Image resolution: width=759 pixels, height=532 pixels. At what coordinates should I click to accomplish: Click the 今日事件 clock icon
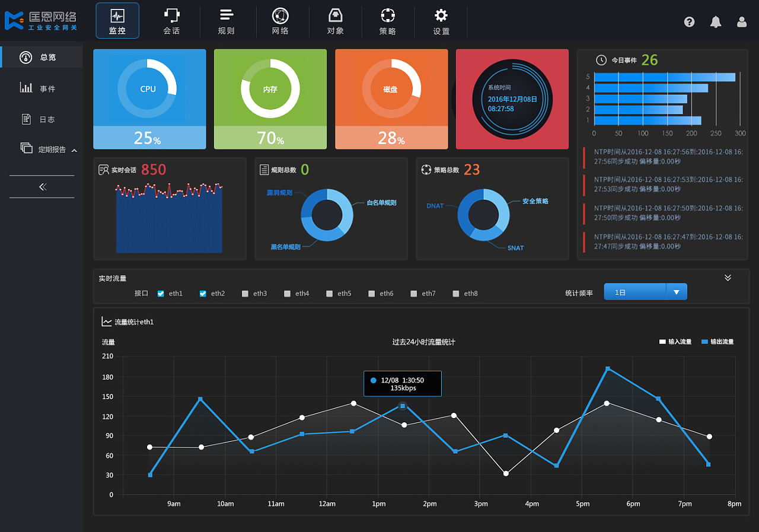601,60
